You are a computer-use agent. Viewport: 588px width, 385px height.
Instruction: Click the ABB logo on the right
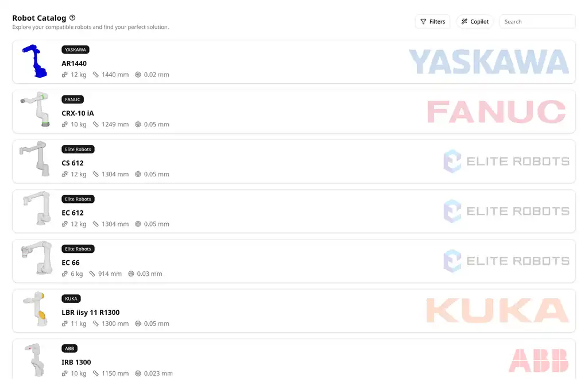point(538,360)
